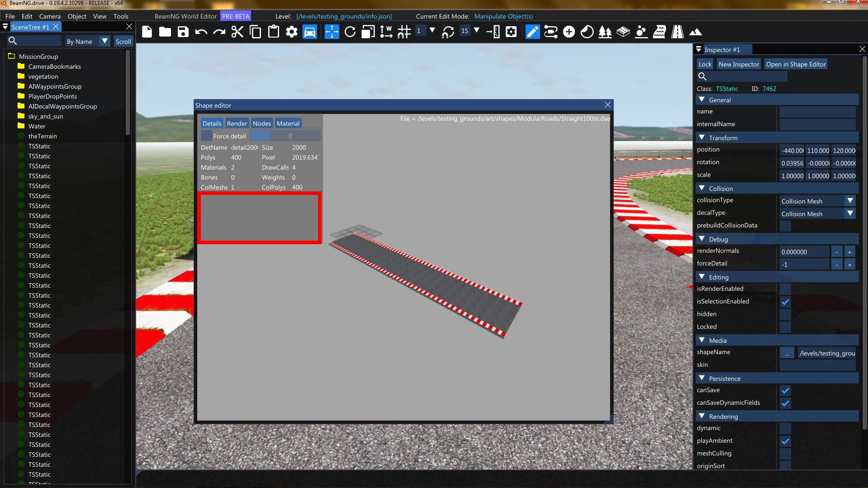Adjust the Force detail slider

[x=285, y=136]
